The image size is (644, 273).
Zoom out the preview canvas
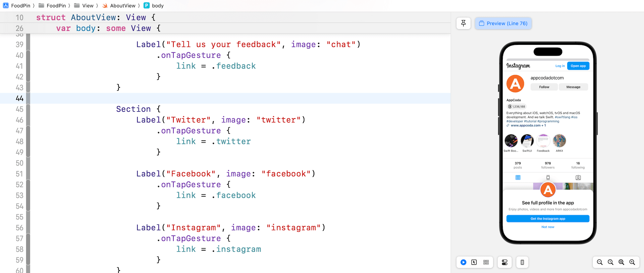(600, 262)
